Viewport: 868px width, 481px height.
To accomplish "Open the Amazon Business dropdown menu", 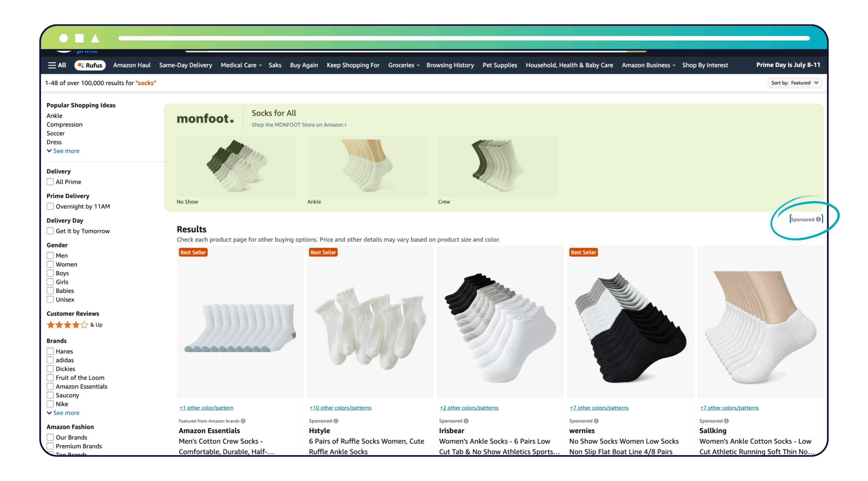I will click(648, 65).
